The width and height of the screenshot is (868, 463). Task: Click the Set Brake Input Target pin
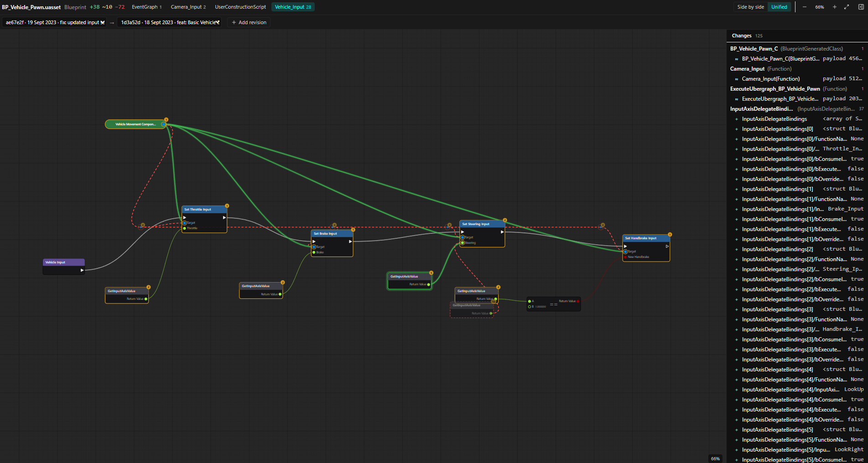click(314, 247)
